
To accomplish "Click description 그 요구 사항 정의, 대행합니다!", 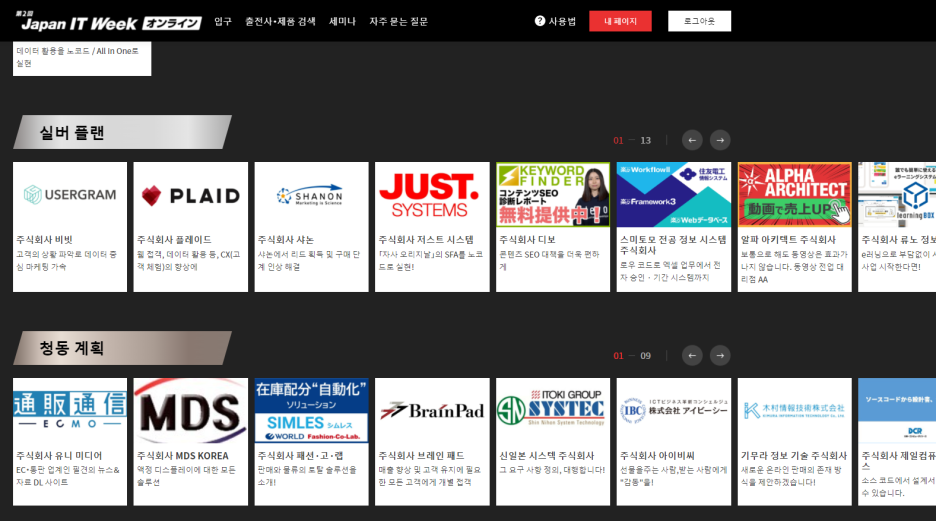I will [x=552, y=470].
